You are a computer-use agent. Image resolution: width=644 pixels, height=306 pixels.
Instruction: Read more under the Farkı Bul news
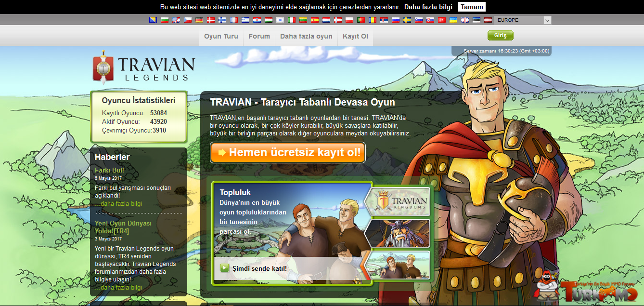[118, 204]
